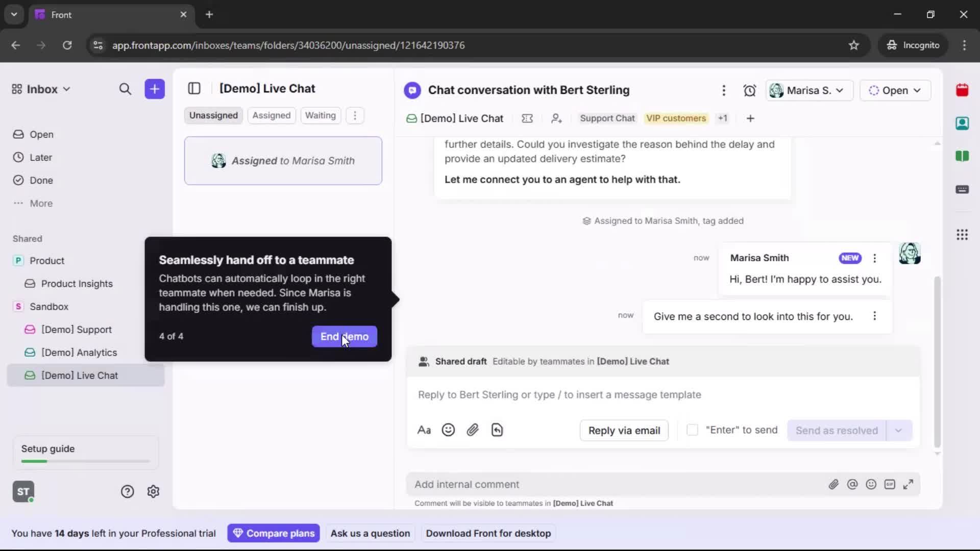Toggle the reminders clock on the conversation
Image resolution: width=980 pixels, height=551 pixels.
[750, 90]
